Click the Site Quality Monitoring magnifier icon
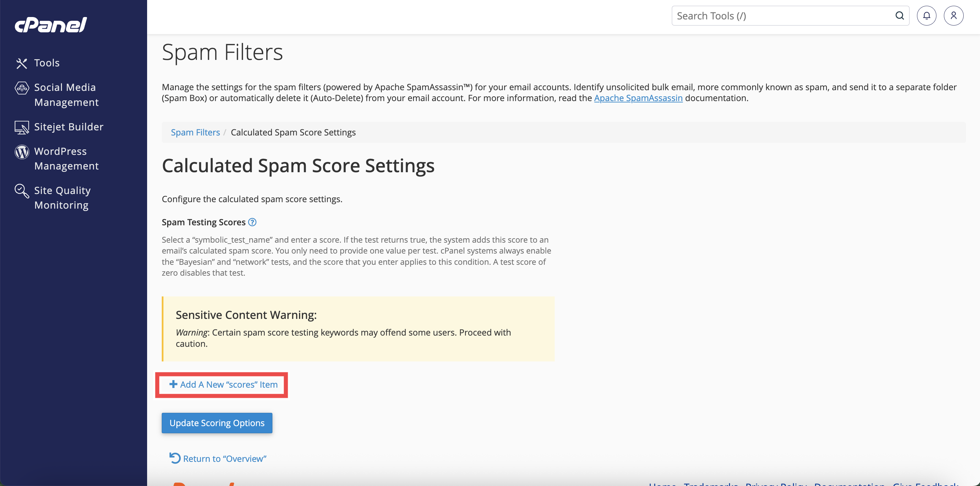The width and height of the screenshot is (980, 486). click(22, 191)
